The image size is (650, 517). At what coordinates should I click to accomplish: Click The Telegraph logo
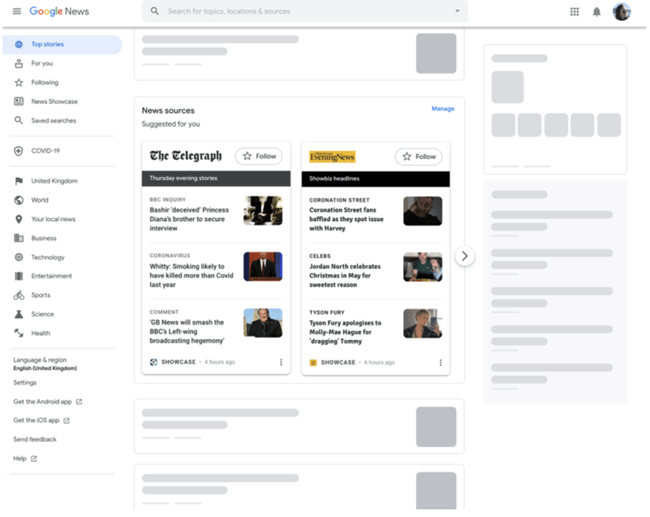(x=186, y=156)
